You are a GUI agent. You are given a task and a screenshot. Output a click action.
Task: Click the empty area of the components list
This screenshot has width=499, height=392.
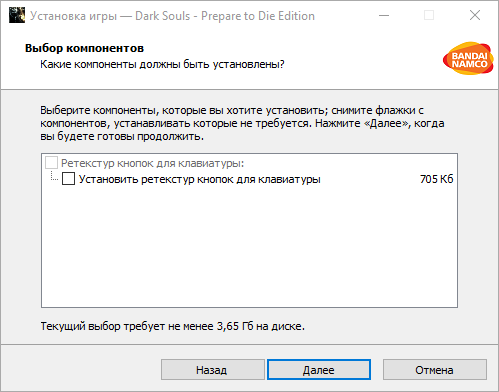tap(249, 247)
